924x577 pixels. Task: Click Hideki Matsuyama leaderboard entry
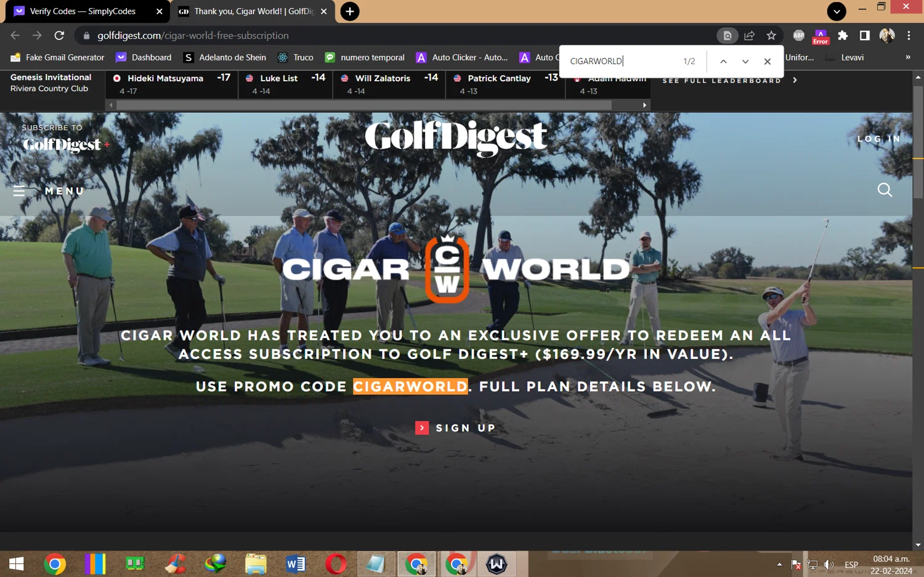pyautogui.click(x=172, y=84)
